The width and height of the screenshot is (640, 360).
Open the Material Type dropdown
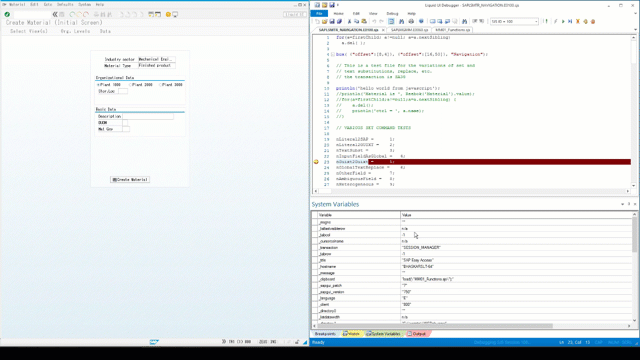[157, 65]
